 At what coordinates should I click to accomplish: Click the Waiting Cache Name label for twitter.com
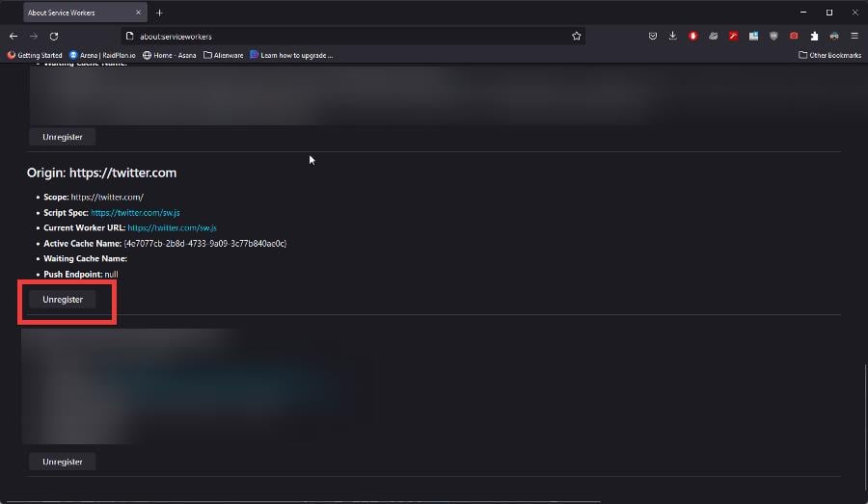tap(85, 258)
